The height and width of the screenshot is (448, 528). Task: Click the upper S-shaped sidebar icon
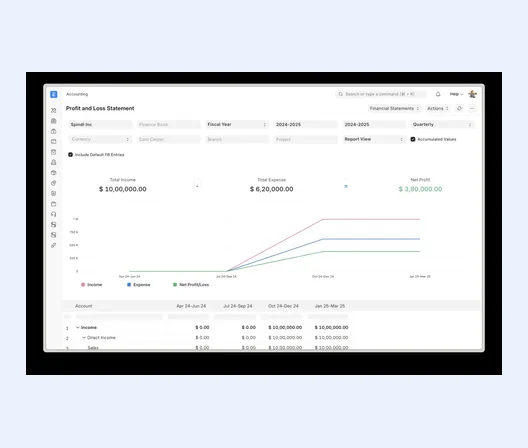point(54,225)
